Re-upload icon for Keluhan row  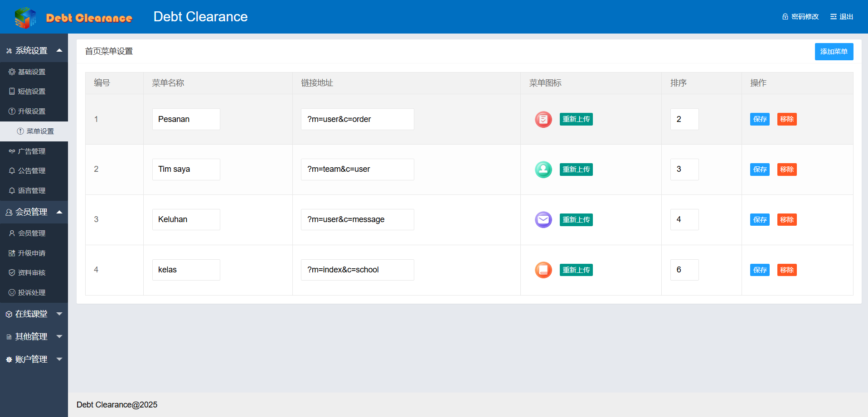click(x=576, y=220)
